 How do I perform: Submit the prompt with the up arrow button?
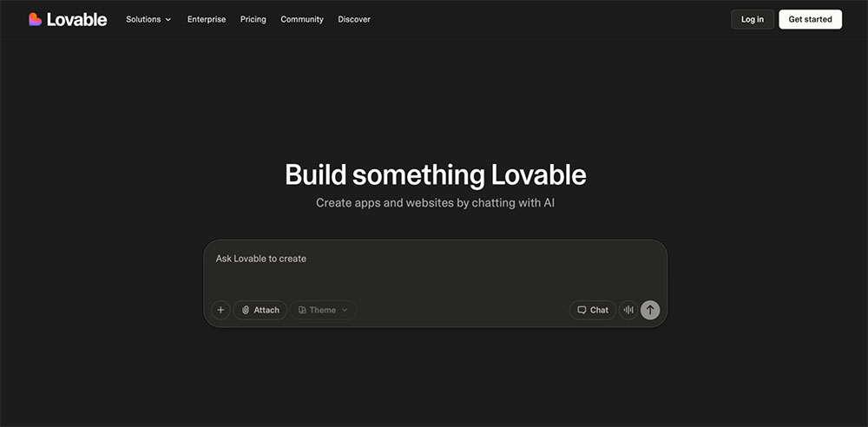[x=650, y=310]
